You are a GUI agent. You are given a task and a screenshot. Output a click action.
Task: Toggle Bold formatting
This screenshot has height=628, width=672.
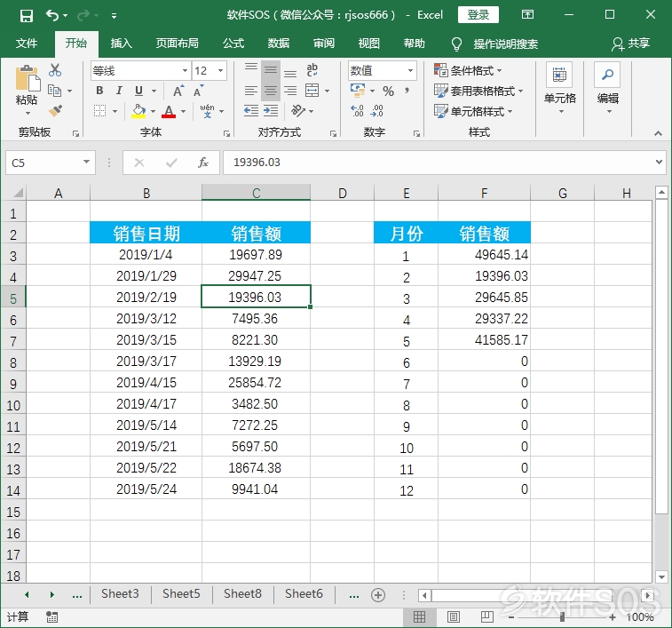point(99,91)
